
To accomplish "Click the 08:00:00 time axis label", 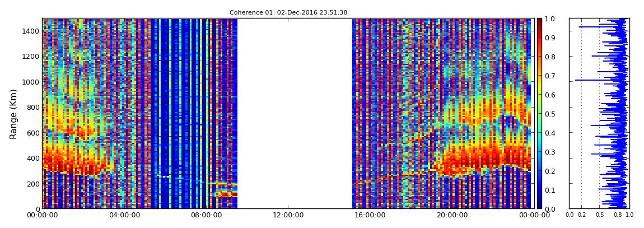I will pyautogui.click(x=206, y=215).
